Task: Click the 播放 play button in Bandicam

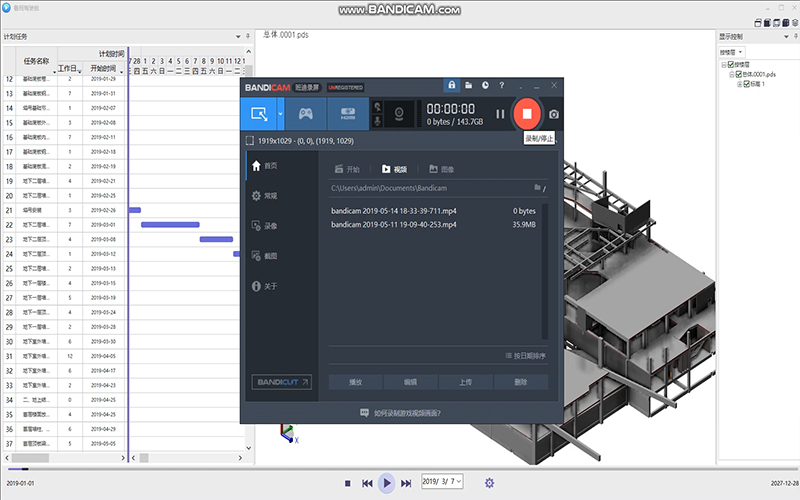Action: [x=356, y=382]
